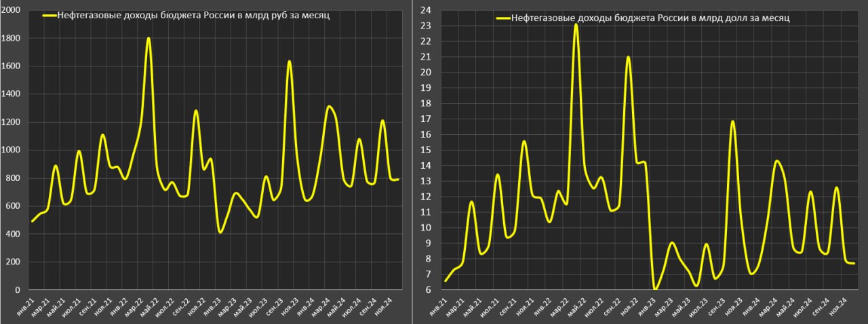Click the ruble chart's lowest dip near 410

(220, 232)
